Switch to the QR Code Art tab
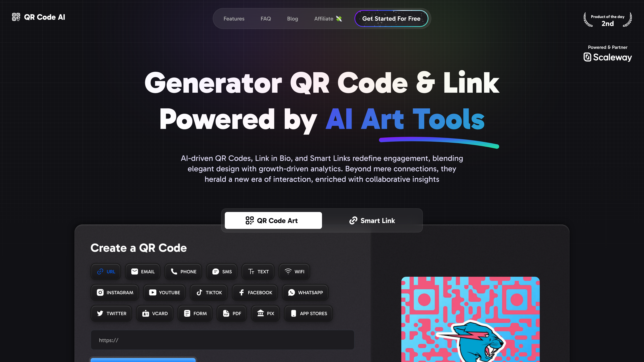Screen dimensions: 644x362 click(273, 220)
